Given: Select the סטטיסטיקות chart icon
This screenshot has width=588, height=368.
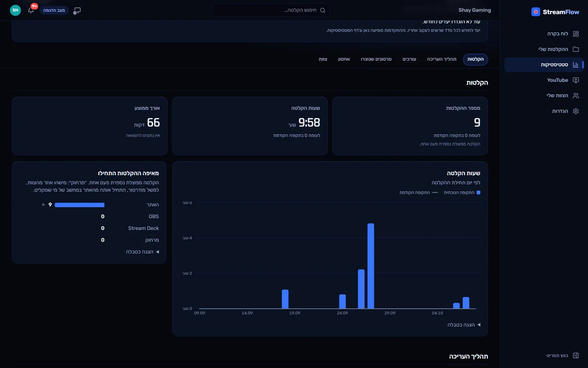Looking at the screenshot, I should [x=576, y=65].
